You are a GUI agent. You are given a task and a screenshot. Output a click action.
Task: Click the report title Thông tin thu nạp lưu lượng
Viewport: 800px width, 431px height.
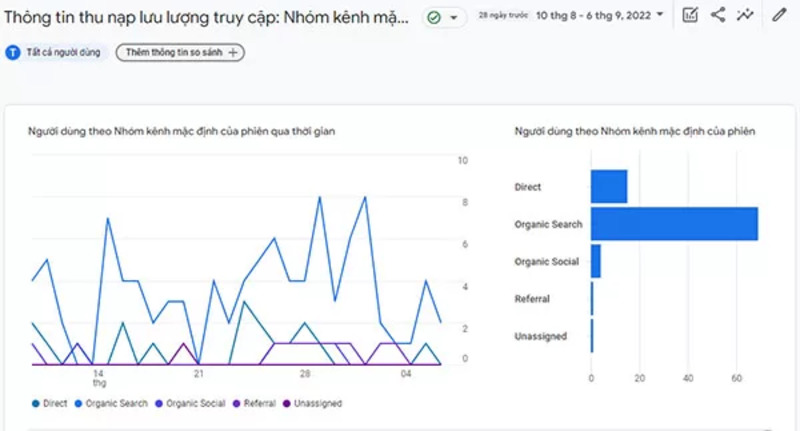[x=206, y=17]
